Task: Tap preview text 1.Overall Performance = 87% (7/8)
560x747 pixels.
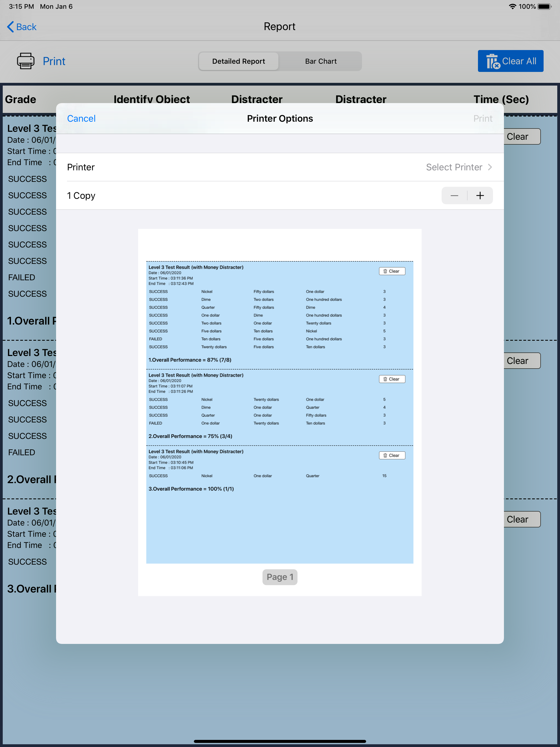Action: [190, 360]
